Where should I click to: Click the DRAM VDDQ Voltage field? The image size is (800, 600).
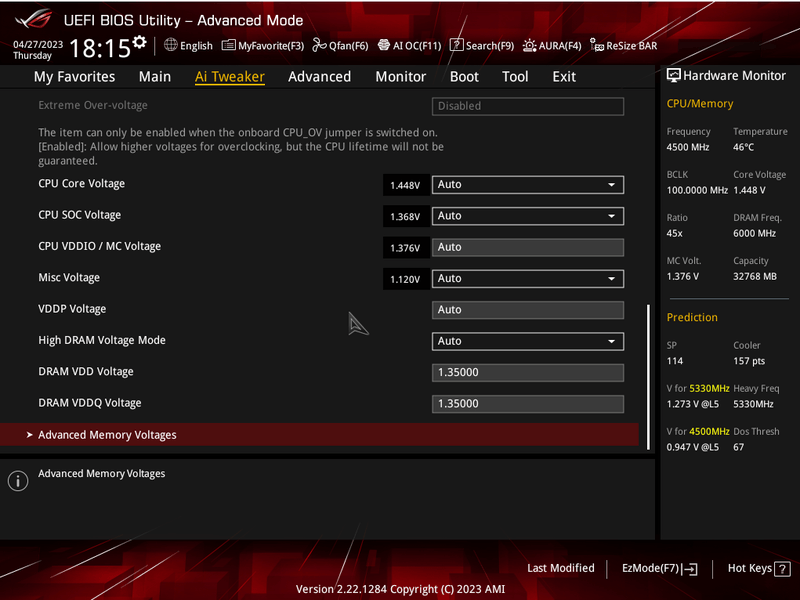point(528,404)
